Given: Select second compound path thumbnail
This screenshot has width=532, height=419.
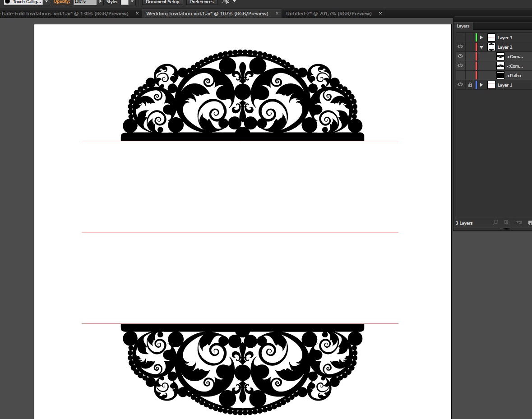Looking at the screenshot, I should coord(500,66).
